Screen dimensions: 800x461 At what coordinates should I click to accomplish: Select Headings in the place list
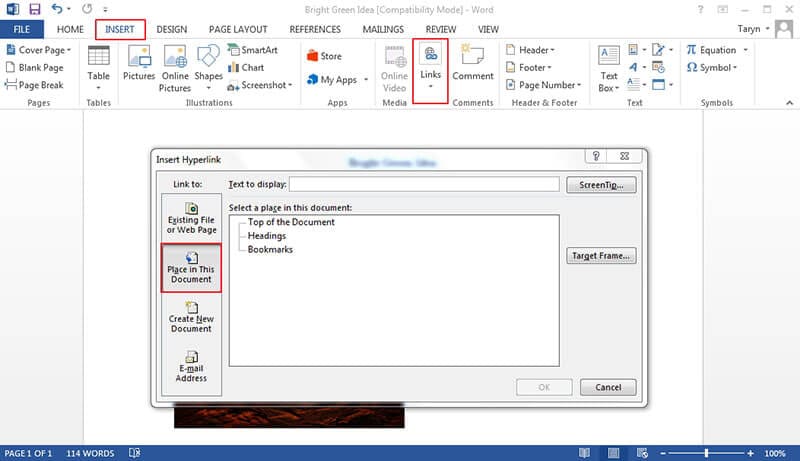coord(266,236)
